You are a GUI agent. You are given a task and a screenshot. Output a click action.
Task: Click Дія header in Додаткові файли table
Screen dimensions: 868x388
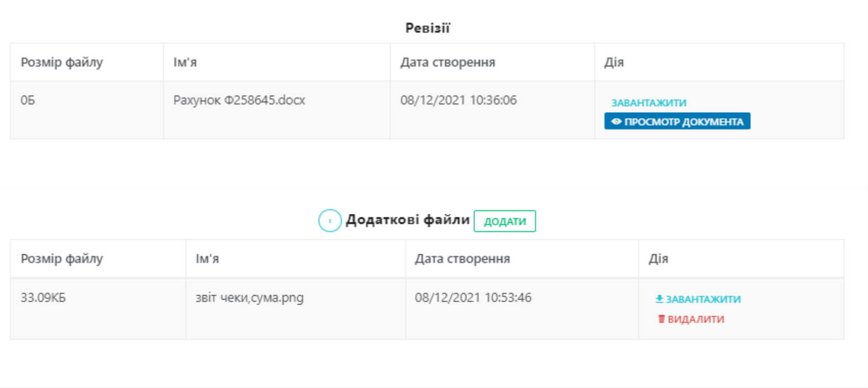pos(658,259)
